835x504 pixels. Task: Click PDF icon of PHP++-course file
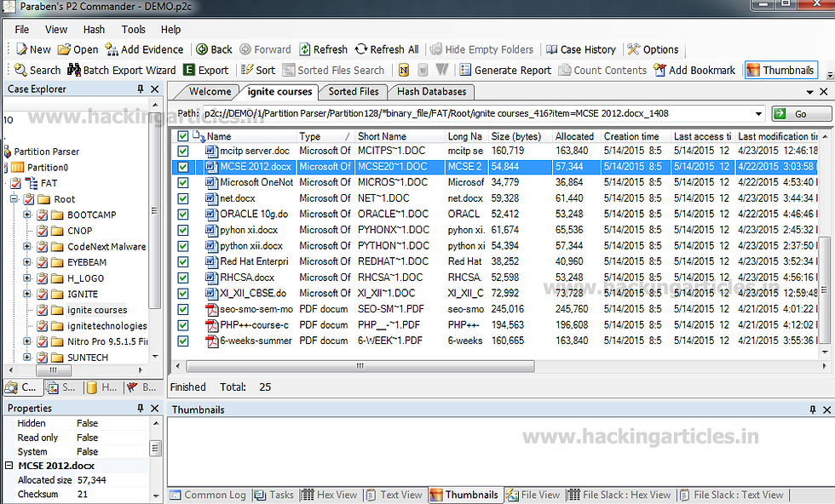pyautogui.click(x=211, y=325)
